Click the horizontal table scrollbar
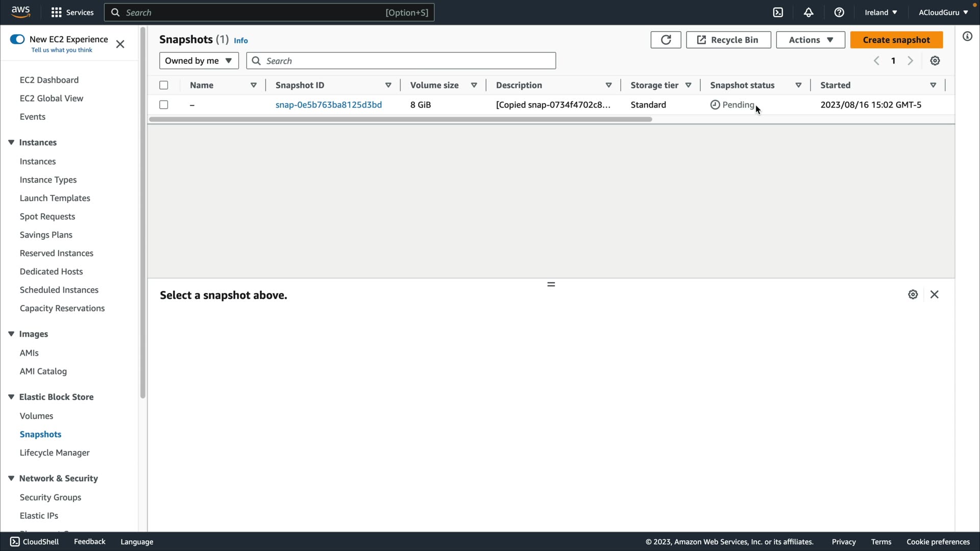The height and width of the screenshot is (551, 980). coord(400,119)
